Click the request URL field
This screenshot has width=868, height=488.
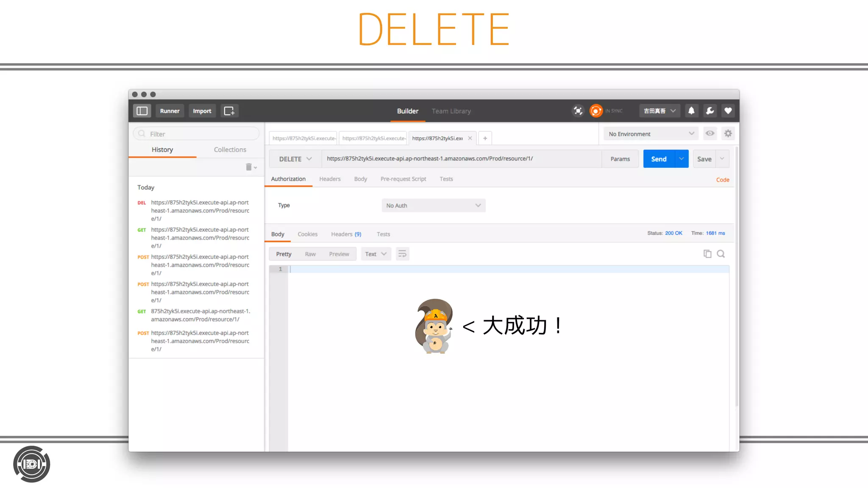click(x=462, y=159)
